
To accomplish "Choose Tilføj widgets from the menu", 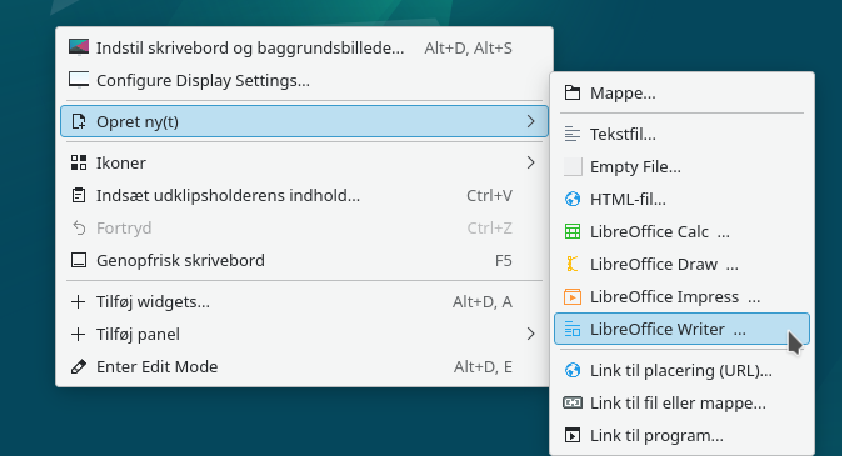I will [x=304, y=302].
